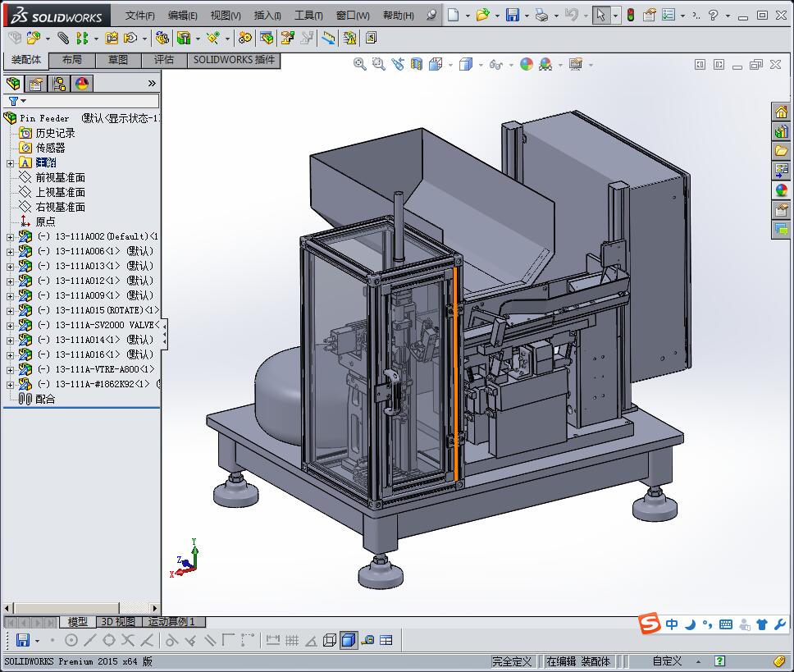
Task: Switch to the 评估 tab
Action: 163,60
